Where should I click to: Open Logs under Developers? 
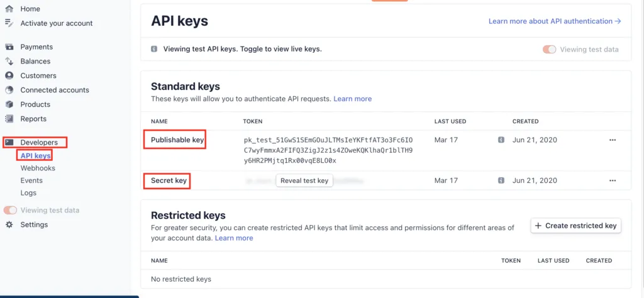point(28,193)
